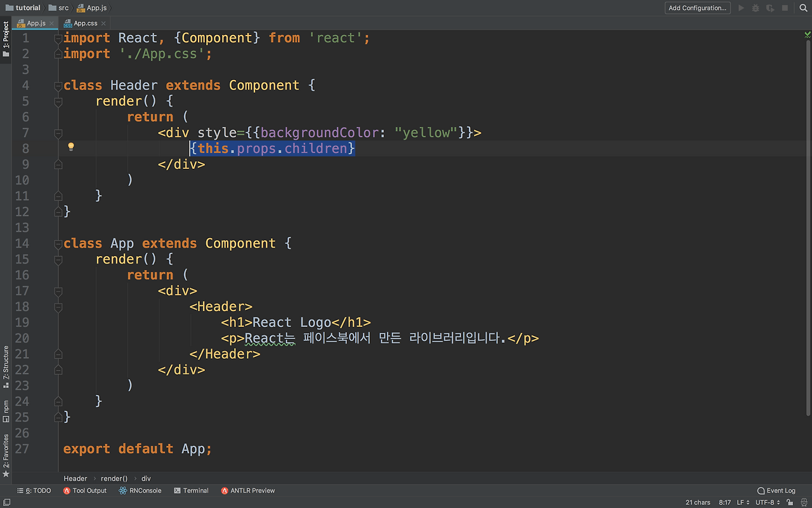Click the Stop square icon in toolbar

click(x=785, y=8)
